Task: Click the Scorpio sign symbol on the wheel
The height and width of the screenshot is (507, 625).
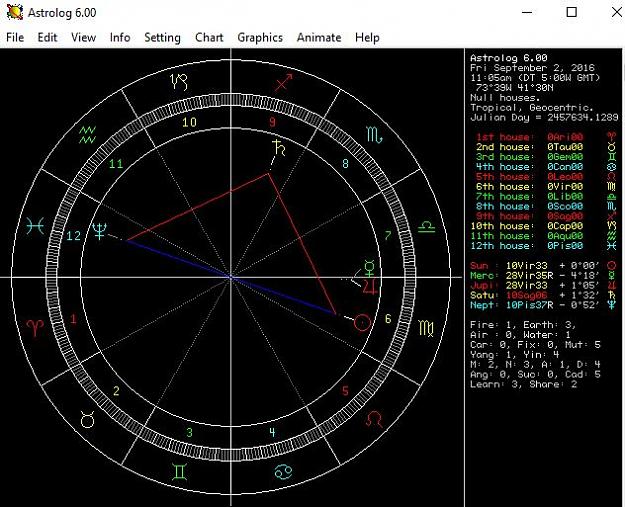Action: (374, 136)
